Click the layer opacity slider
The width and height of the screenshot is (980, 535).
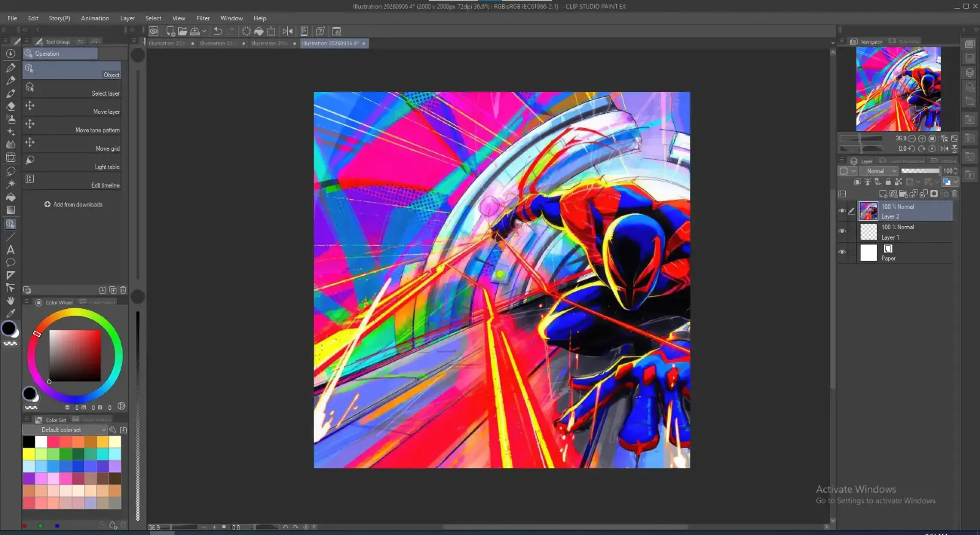tap(920, 171)
